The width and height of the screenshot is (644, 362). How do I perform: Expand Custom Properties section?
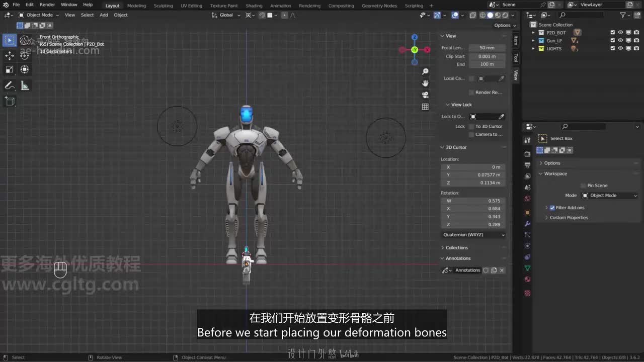click(569, 218)
